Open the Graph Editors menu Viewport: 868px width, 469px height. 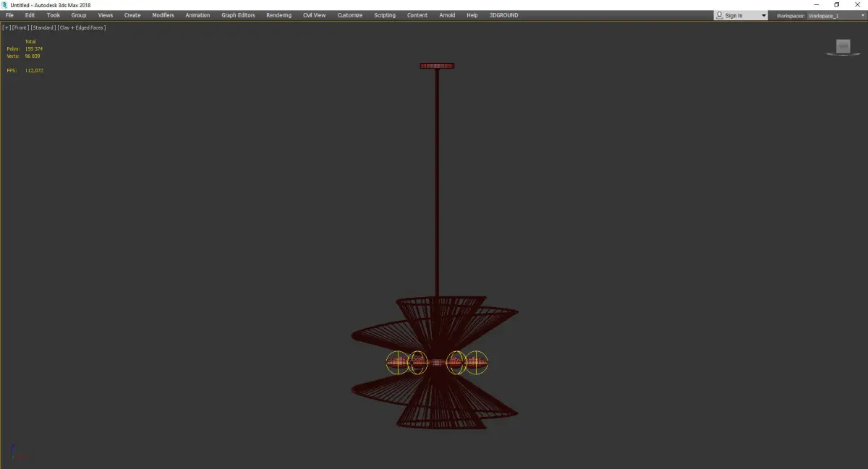point(238,15)
